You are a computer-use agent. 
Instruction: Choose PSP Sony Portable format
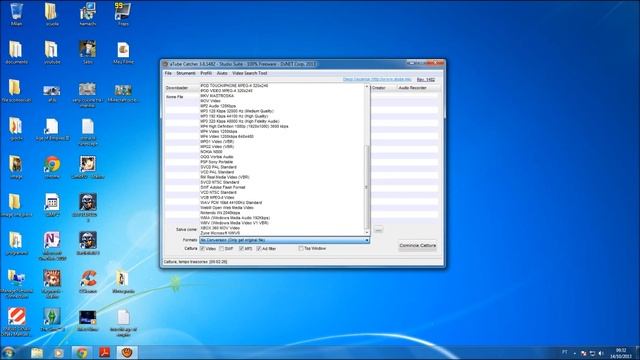click(216, 162)
